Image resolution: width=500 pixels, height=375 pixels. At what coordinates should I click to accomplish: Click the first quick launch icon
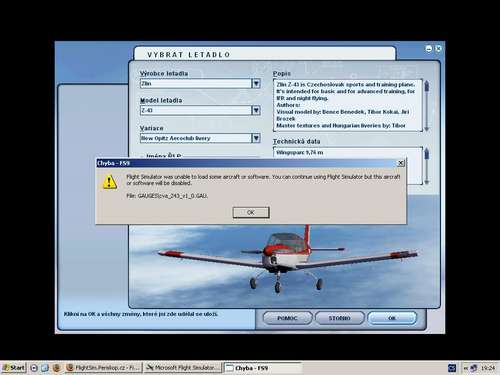coord(34,368)
